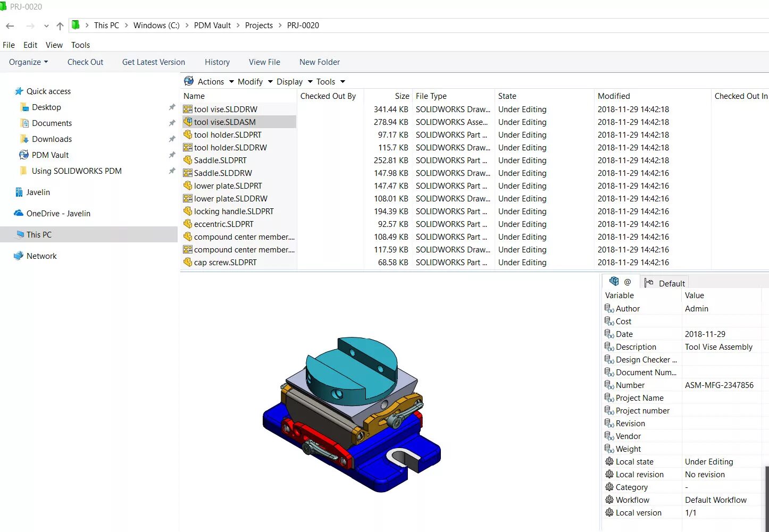Select Saddle.SLDDRW drawing icon
The height and width of the screenshot is (532, 769).
tap(188, 173)
